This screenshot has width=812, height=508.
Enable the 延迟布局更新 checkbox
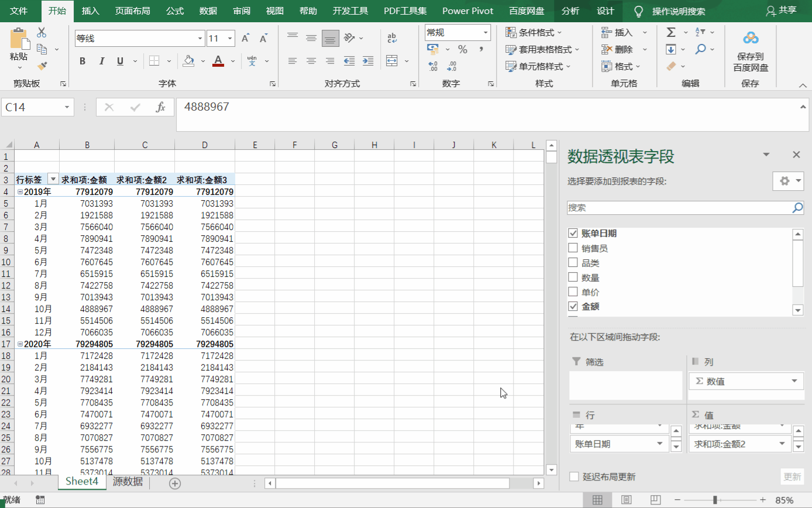point(574,476)
